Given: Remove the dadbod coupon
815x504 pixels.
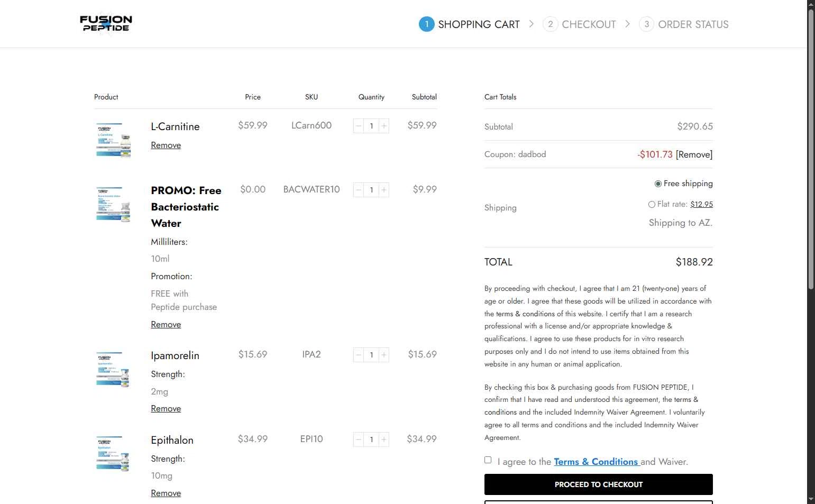Looking at the screenshot, I should [694, 154].
